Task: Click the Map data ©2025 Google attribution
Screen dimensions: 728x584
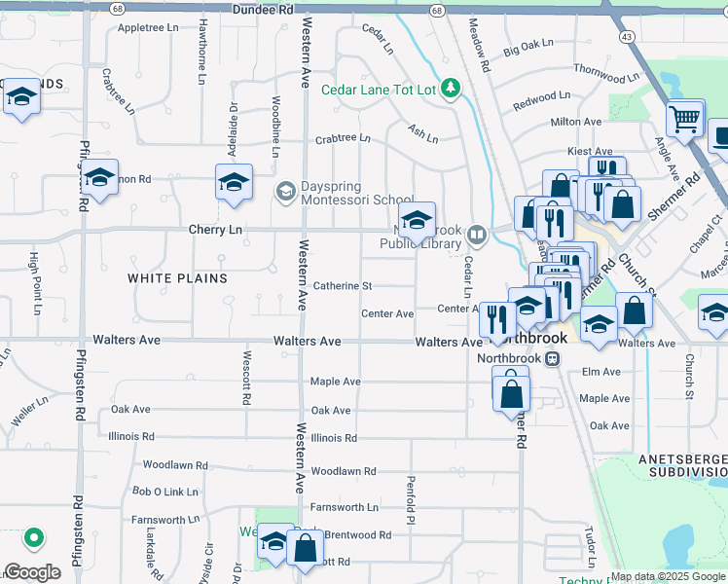Action: (668, 576)
